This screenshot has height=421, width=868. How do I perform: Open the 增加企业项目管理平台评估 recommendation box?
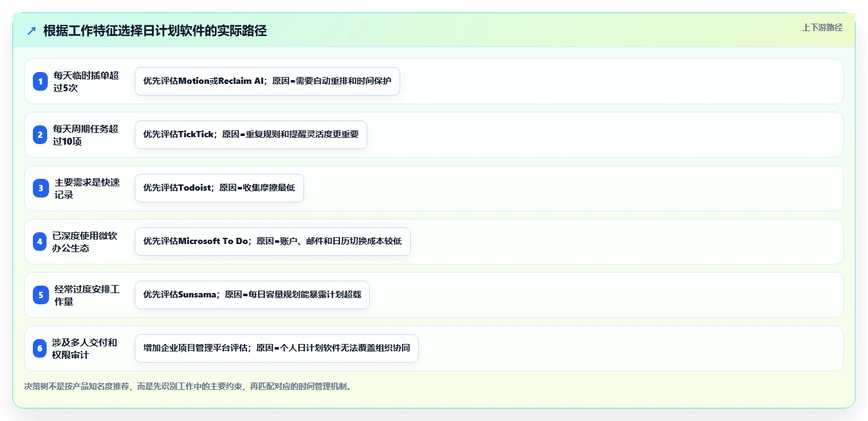tap(277, 348)
